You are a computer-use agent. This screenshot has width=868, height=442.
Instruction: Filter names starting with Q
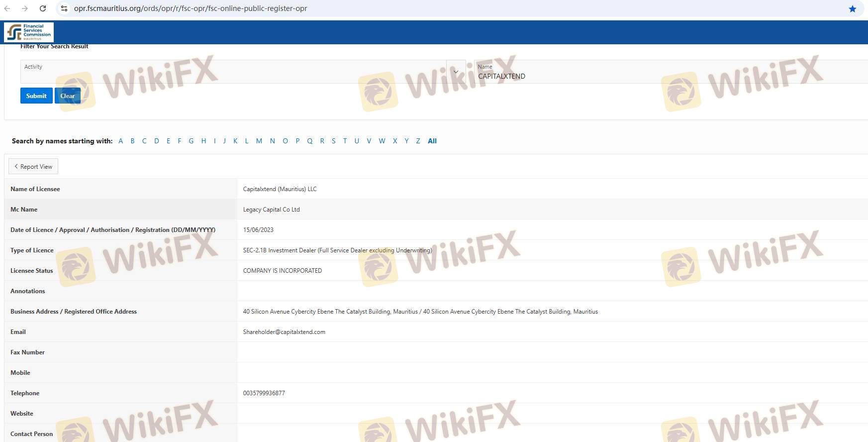[310, 141]
